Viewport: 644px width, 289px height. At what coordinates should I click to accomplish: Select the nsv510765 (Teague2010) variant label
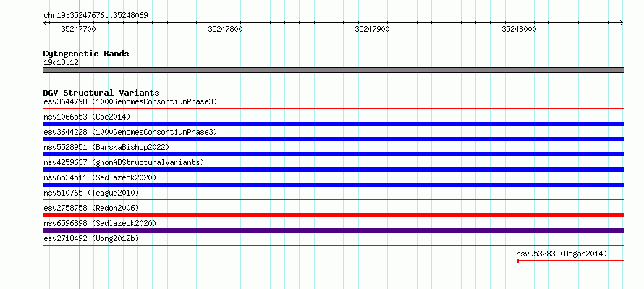tap(91, 193)
